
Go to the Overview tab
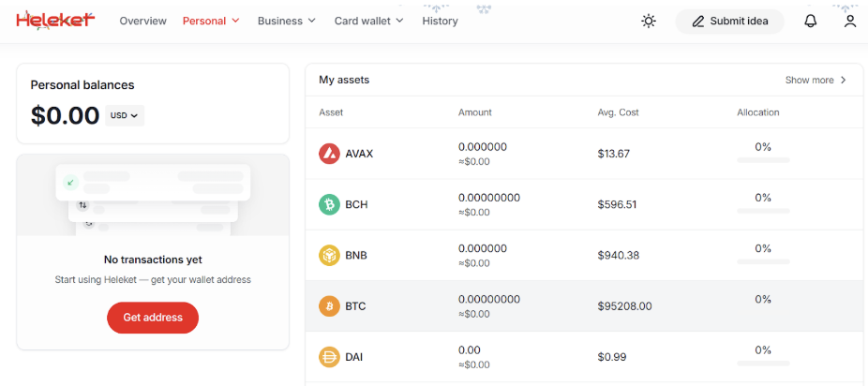click(x=142, y=21)
